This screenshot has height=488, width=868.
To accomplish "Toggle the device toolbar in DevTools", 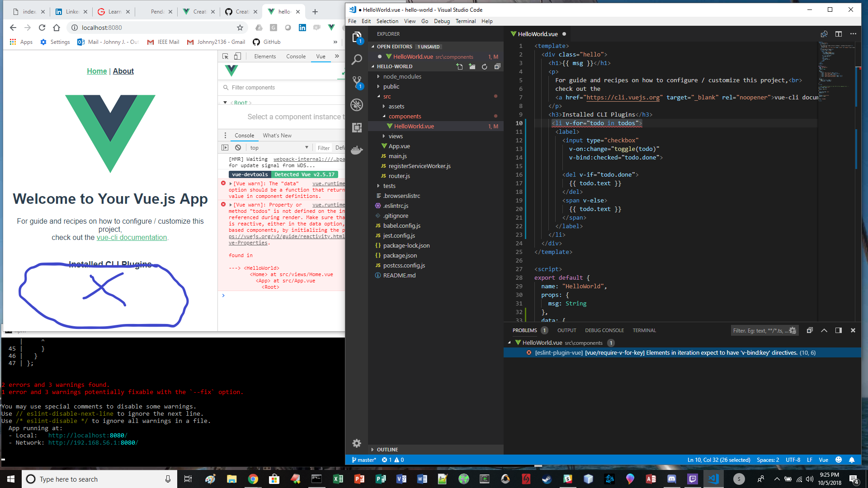I will pyautogui.click(x=237, y=56).
